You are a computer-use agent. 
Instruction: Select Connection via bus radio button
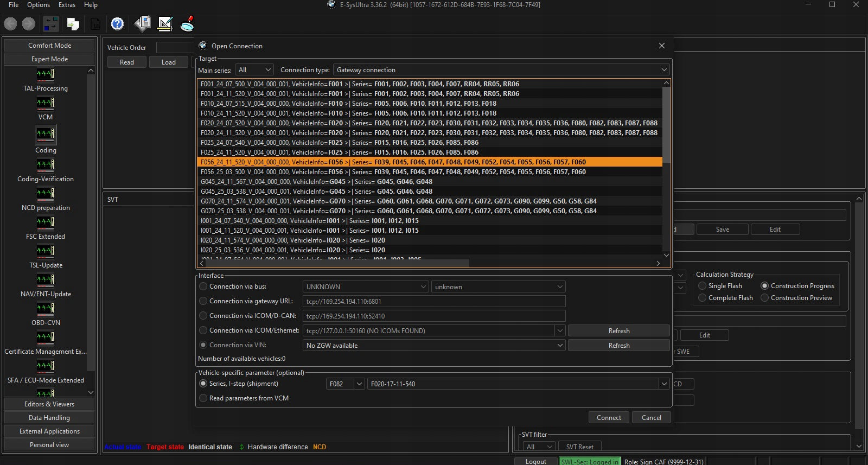tap(203, 286)
